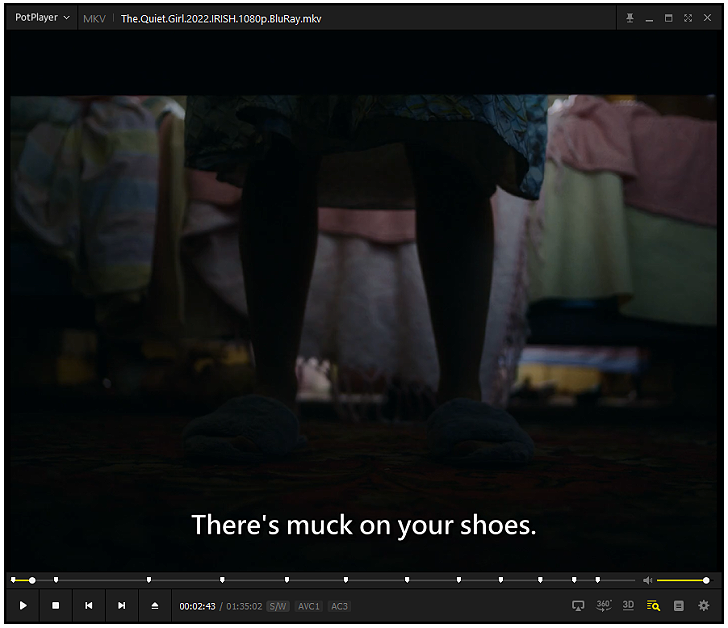Mute audio with the speaker icon
The image size is (728, 628).
(x=648, y=580)
